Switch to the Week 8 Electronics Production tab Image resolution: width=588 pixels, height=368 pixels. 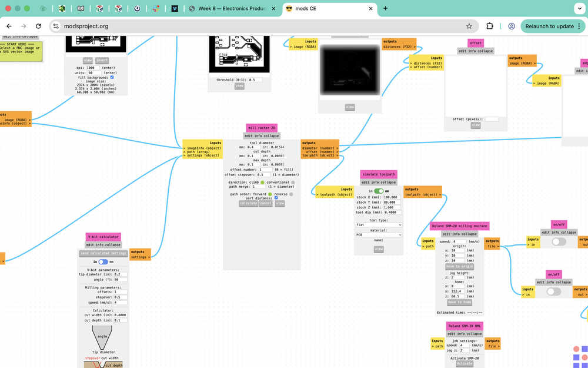tap(232, 8)
